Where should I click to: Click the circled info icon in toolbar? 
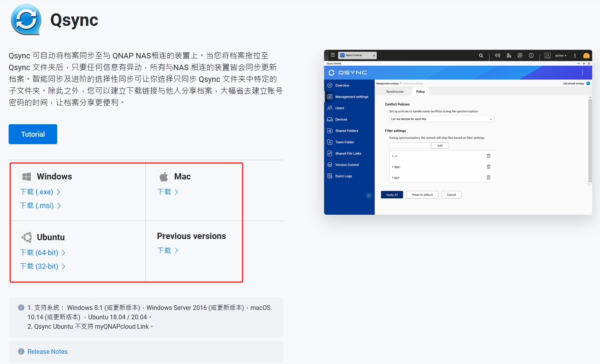(531, 56)
